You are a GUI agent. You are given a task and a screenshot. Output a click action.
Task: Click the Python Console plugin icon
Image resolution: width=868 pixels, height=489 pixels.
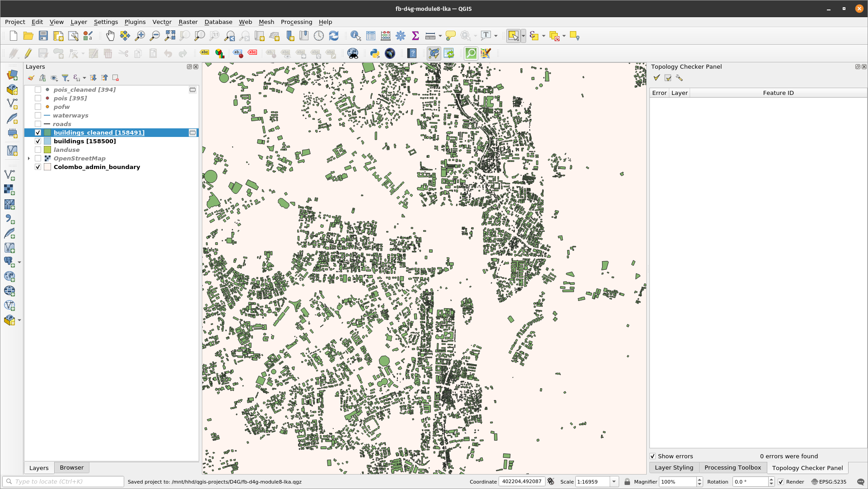coord(374,54)
